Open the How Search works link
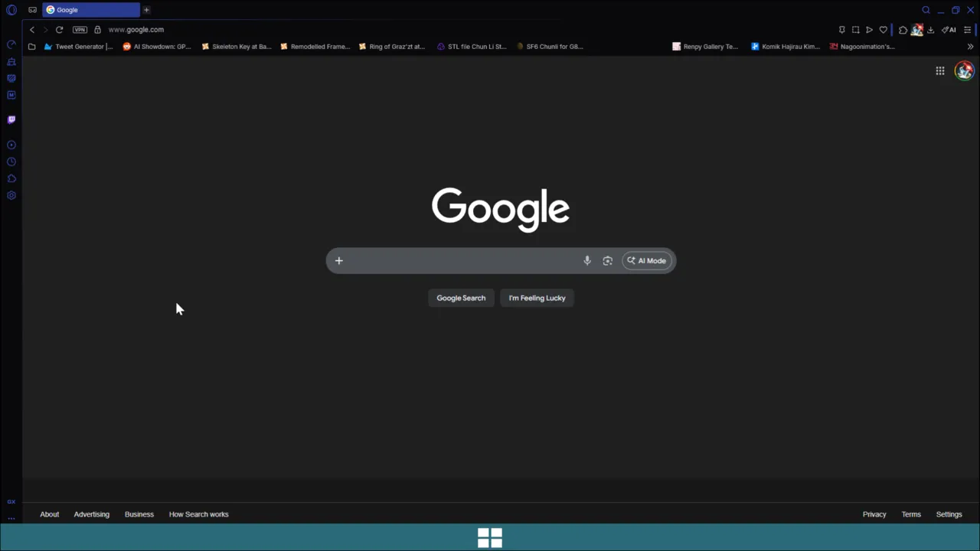Image resolution: width=980 pixels, height=551 pixels. coord(199,514)
